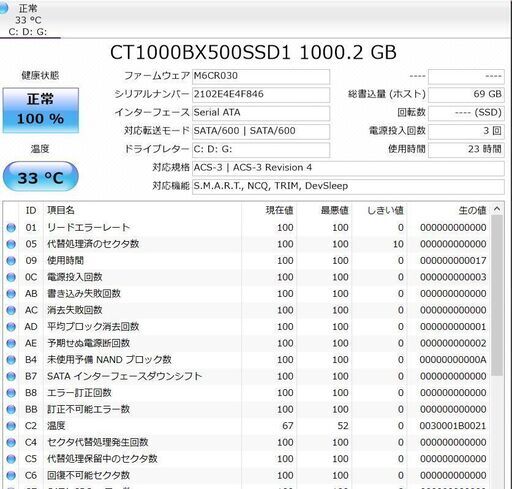This screenshot has width=512, height=489.
Task: Click the up arrow of the SMART list scrollbar
Action: coord(497,209)
